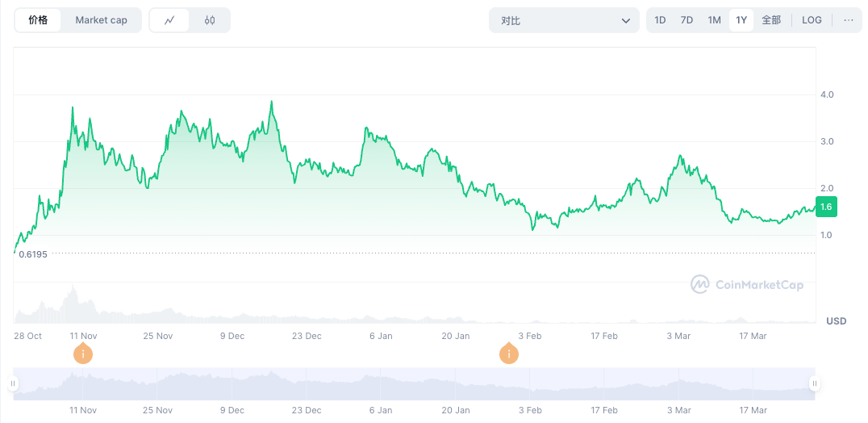Click the info marker below 11 Nov
The width and height of the screenshot is (868, 423).
pyautogui.click(x=82, y=354)
